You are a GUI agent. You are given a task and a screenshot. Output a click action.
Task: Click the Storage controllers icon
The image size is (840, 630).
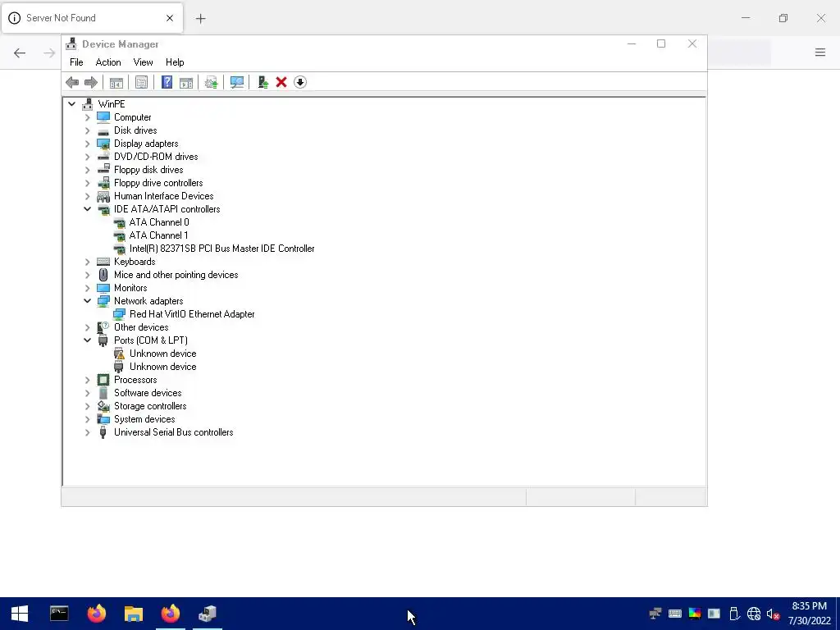tap(103, 406)
